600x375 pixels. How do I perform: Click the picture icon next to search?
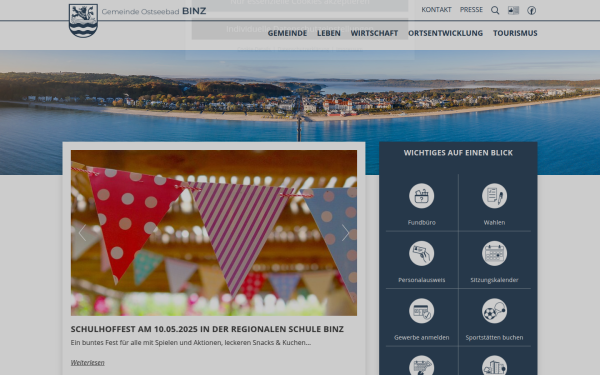[x=513, y=10]
